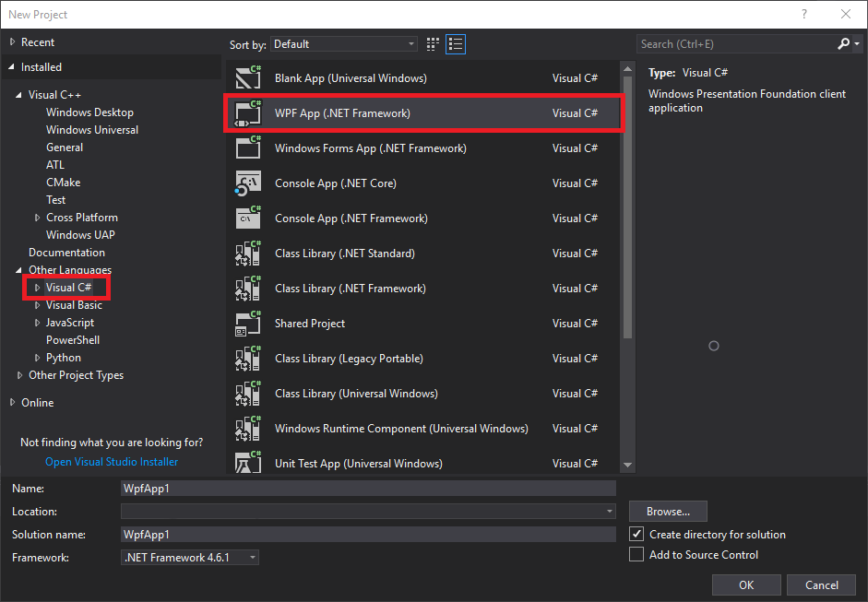Viewport: 868px width, 602px height.
Task: Click the Console App (.NET Core) icon
Action: 248,183
